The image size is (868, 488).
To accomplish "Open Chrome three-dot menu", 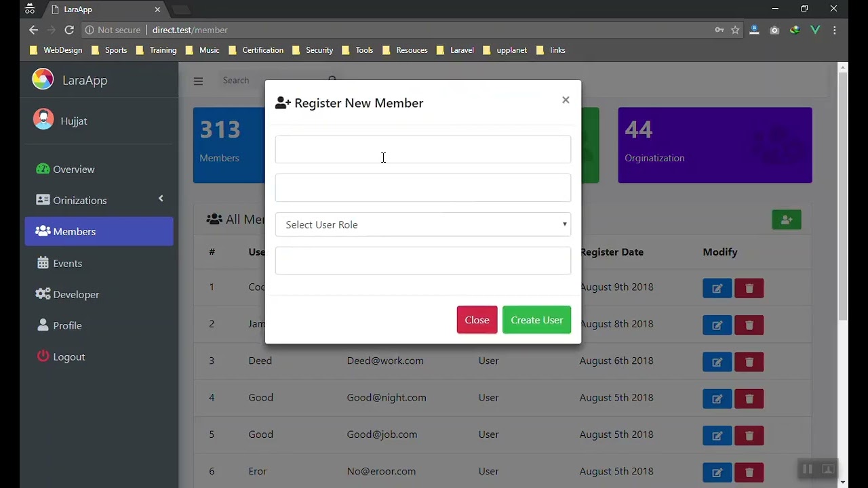I will click(x=835, y=30).
